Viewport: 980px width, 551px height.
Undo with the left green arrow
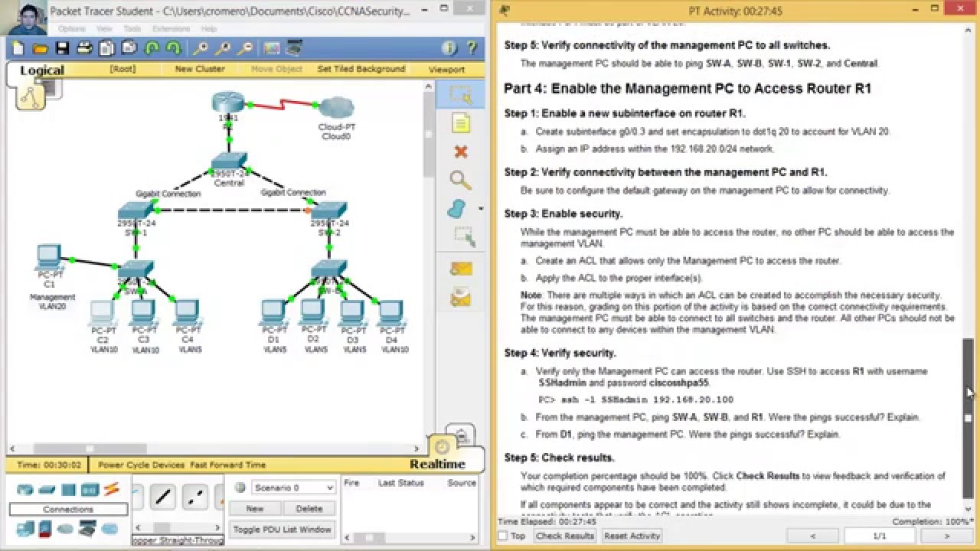(152, 48)
